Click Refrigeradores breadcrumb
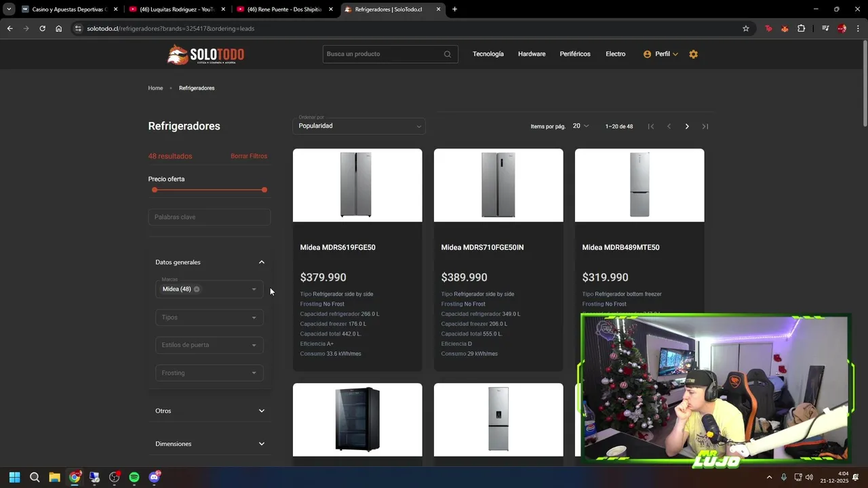Screen dimensions: 868x488 tap(197, 88)
